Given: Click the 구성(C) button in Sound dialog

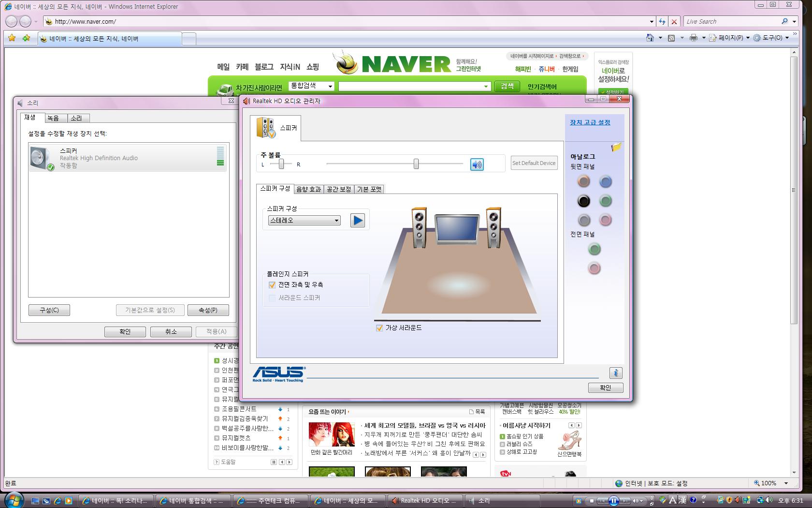Looking at the screenshot, I should [49, 310].
